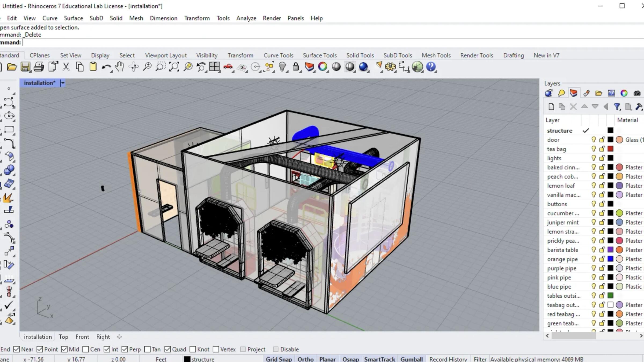Enable the Cen osnap checkbox

coord(86,349)
